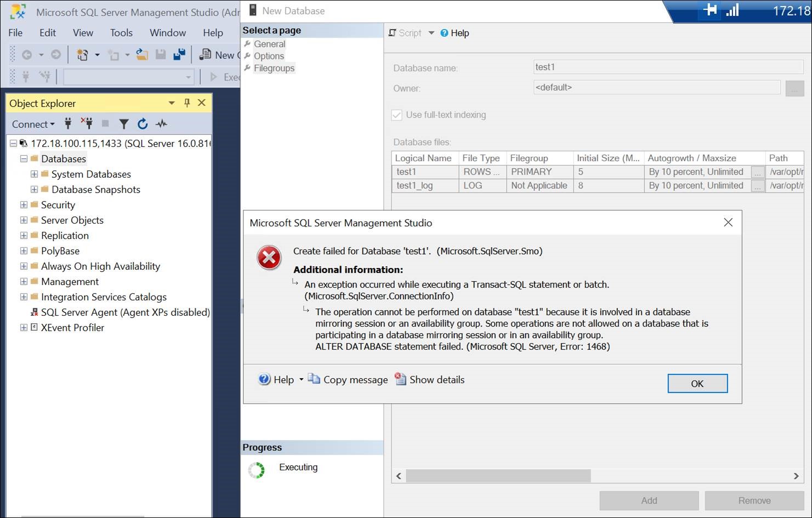Image resolution: width=812 pixels, height=518 pixels.
Task: Expand the Server Objects node
Action: point(24,220)
